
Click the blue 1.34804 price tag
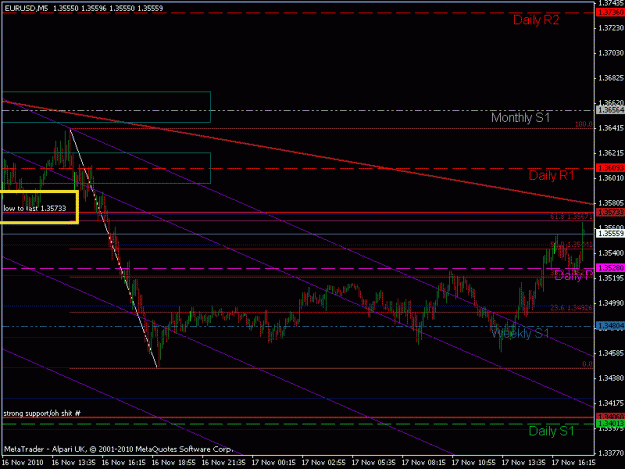click(610, 326)
